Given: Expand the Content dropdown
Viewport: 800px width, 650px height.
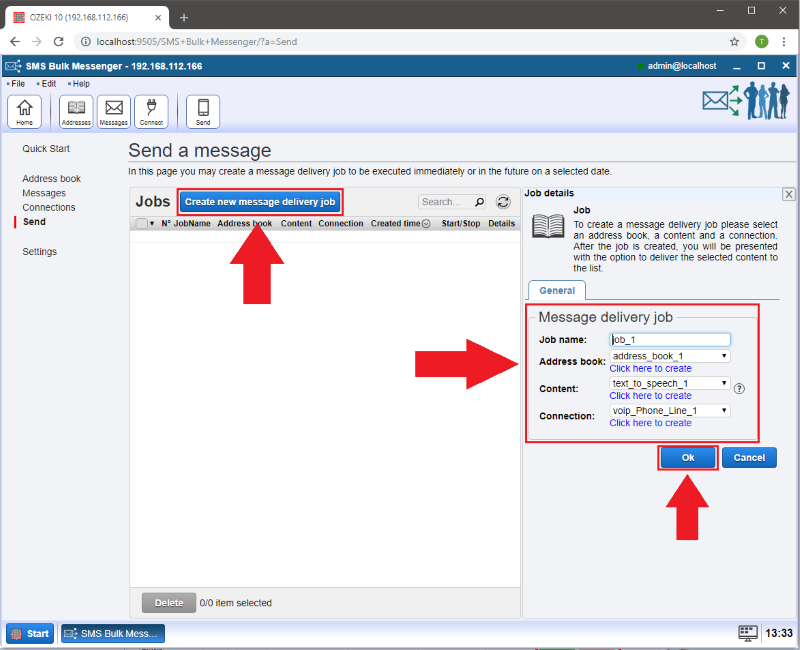Looking at the screenshot, I should coord(670,383).
